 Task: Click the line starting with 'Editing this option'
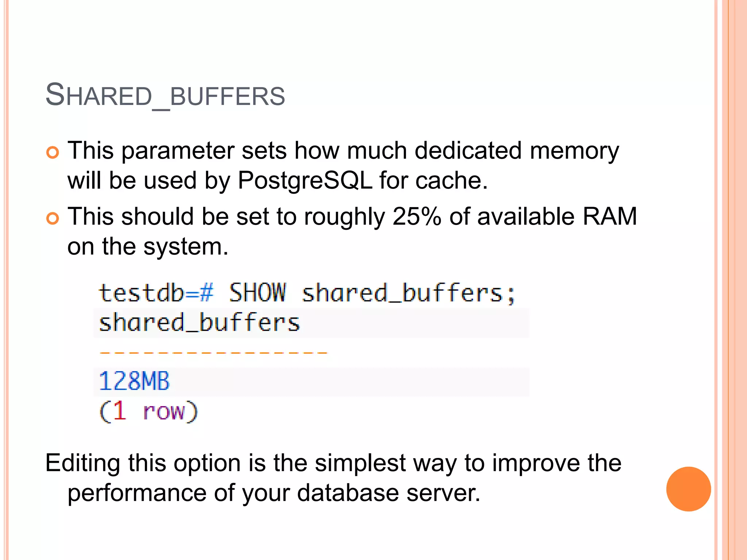[x=333, y=463]
